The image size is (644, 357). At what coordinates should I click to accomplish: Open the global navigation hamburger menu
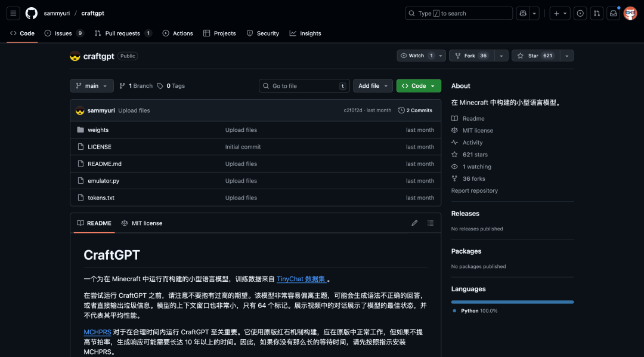tap(13, 13)
